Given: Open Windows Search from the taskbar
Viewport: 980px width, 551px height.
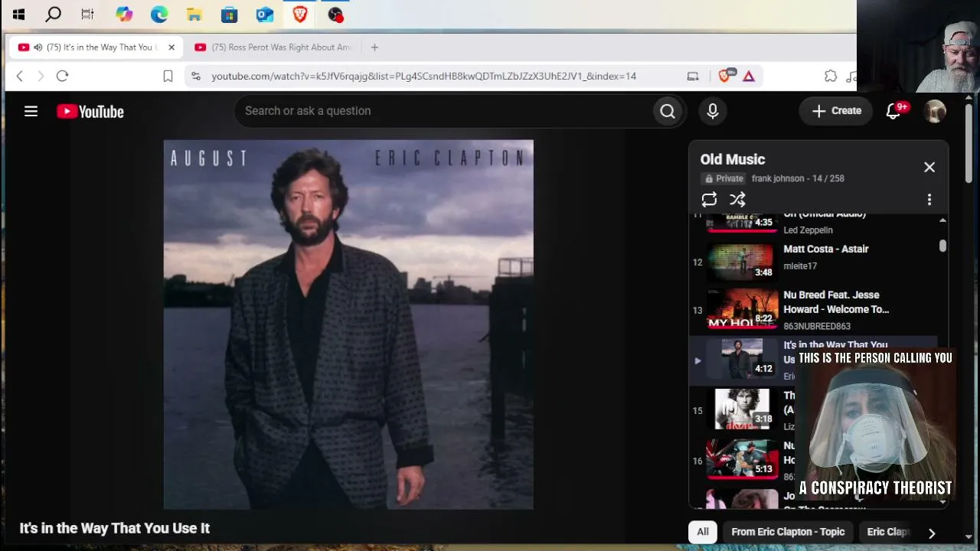Looking at the screenshot, I should point(53,14).
